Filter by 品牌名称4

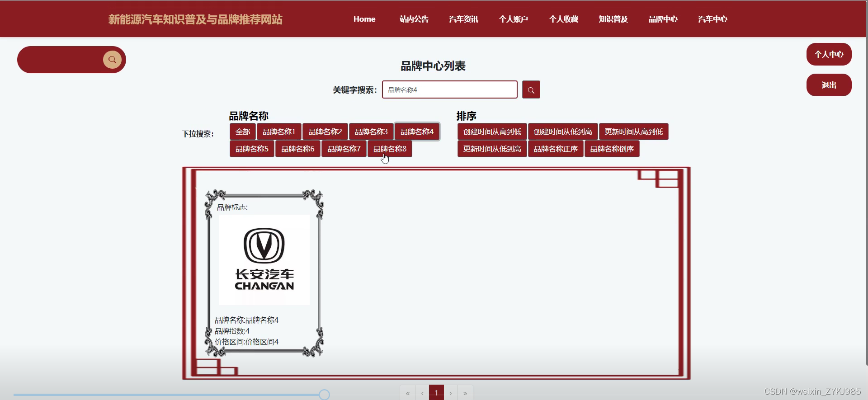pyautogui.click(x=417, y=132)
